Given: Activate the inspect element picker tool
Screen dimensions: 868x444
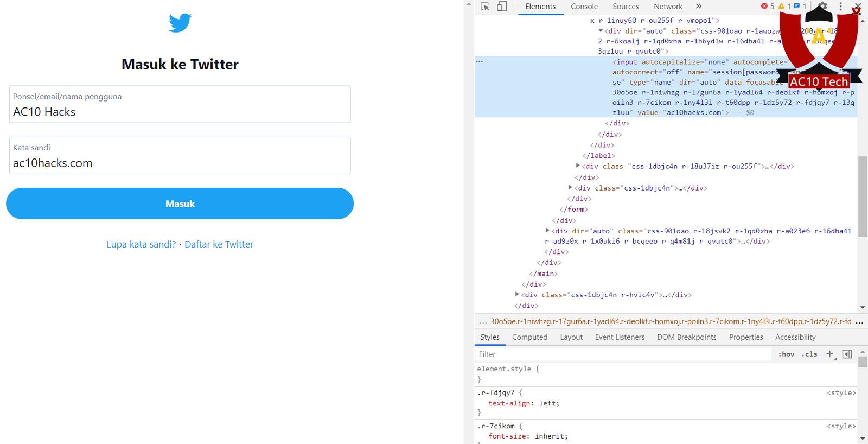Looking at the screenshot, I should 485,7.
